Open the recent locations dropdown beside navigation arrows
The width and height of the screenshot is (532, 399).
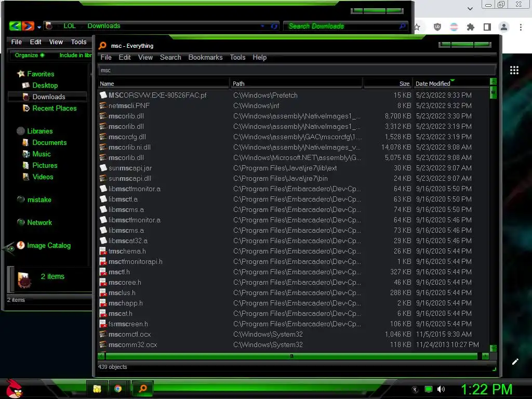[39, 27]
